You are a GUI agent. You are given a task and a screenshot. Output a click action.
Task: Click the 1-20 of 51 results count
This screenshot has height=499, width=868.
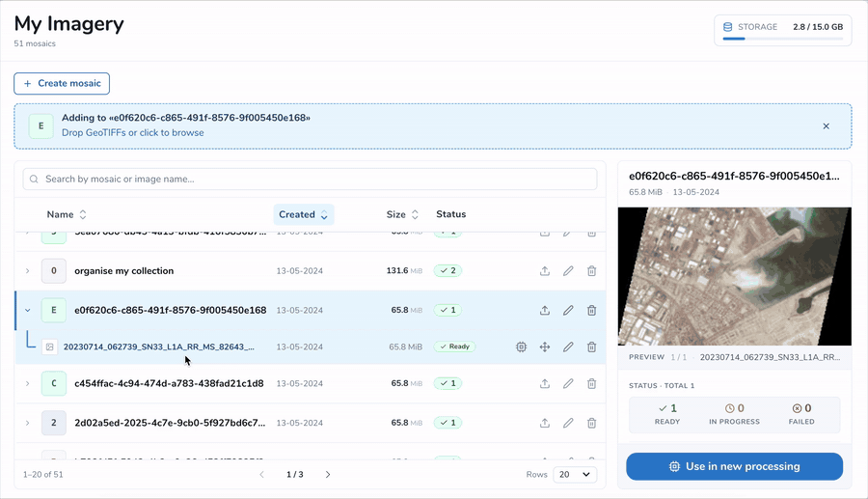coord(43,475)
